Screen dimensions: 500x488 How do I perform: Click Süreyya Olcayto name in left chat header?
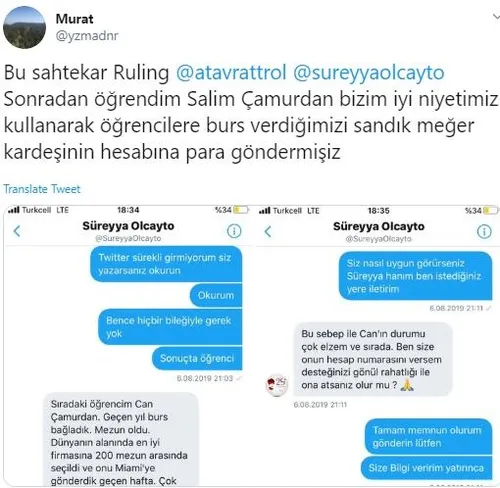[128, 226]
